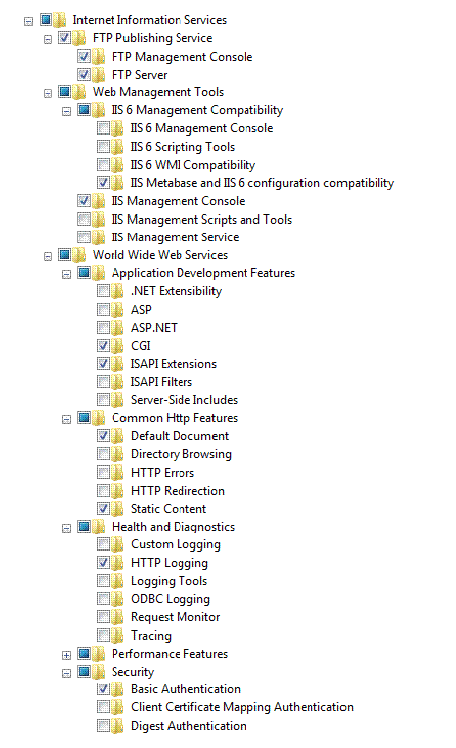Click the folder icon next to Web Management Tools
This screenshot has width=456, height=748.
[x=79, y=92]
